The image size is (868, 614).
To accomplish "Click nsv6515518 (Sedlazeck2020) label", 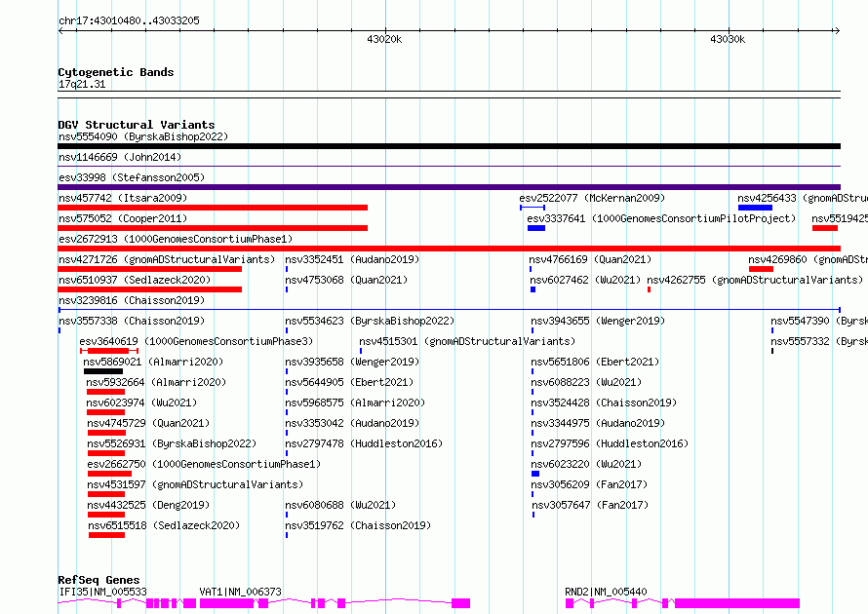I will pyautogui.click(x=164, y=525).
